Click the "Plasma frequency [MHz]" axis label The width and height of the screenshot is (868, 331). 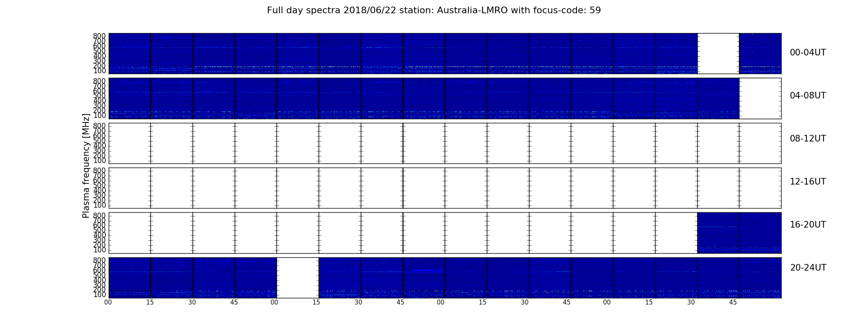86,165
